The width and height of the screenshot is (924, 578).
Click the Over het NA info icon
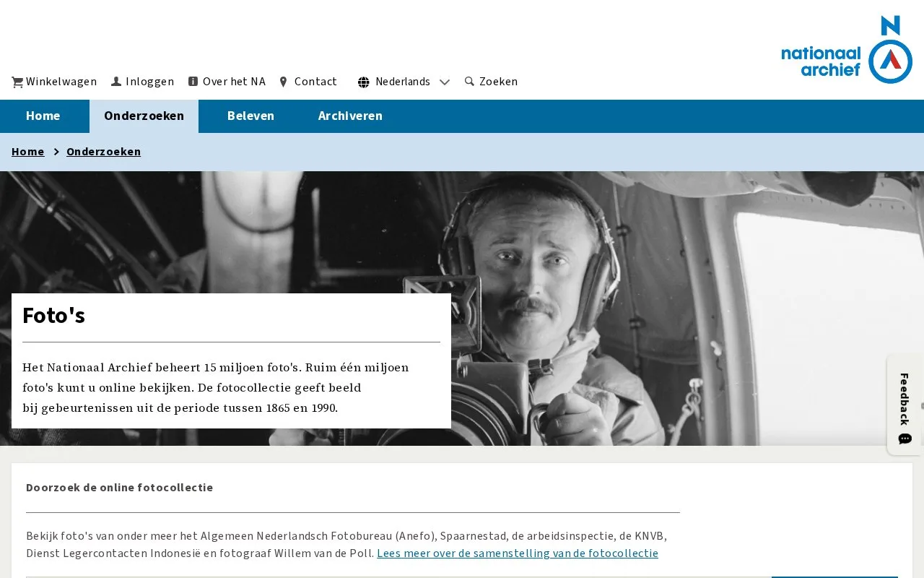coord(193,82)
